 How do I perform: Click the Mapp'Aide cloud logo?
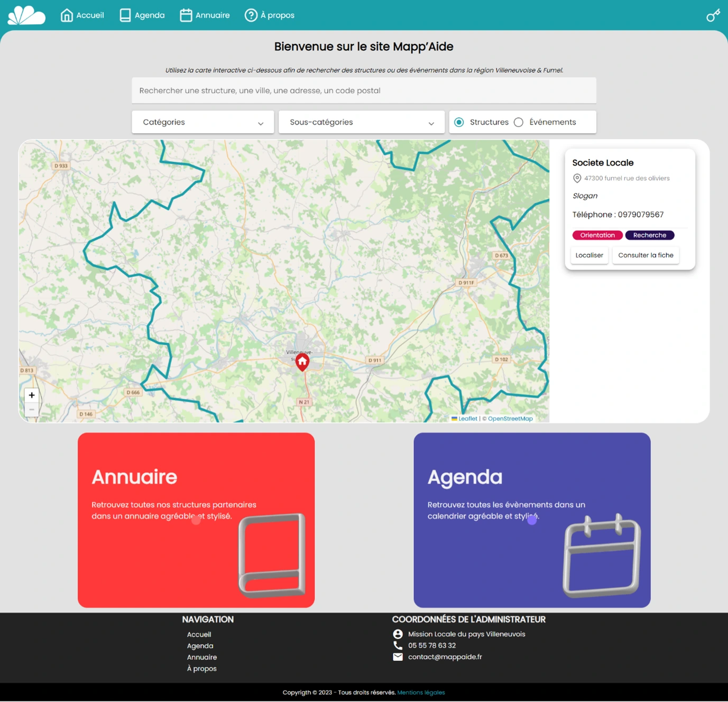(x=25, y=15)
